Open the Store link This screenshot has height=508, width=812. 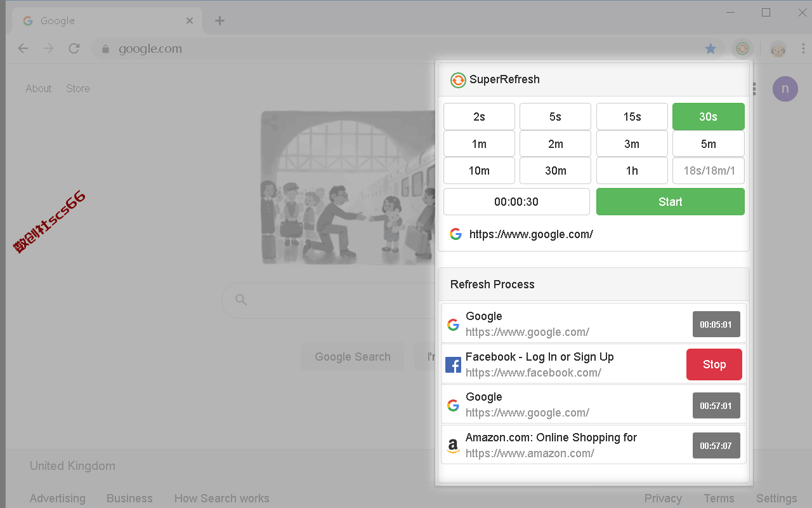pos(78,89)
